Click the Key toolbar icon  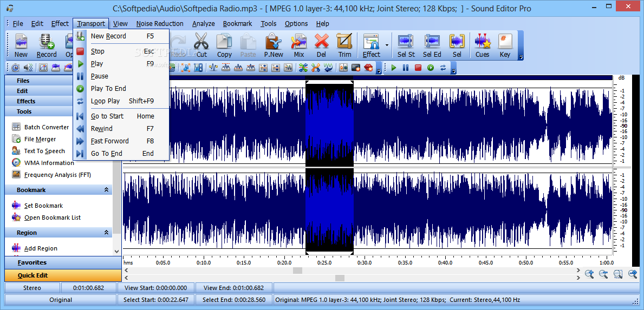(x=505, y=45)
